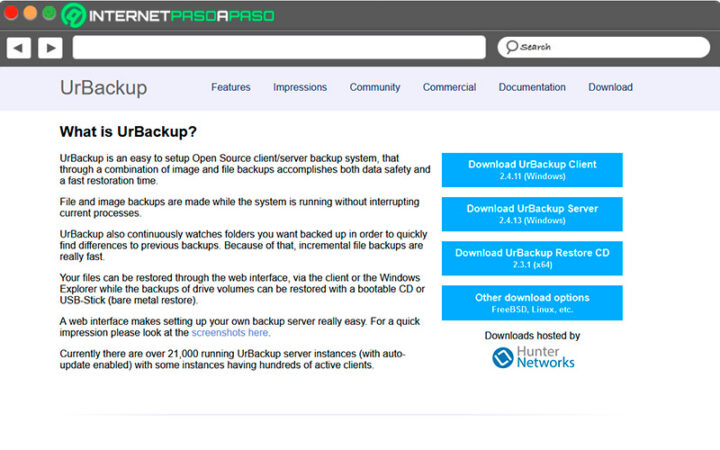
Task: Click the yellow minimize window dot
Action: pyautogui.click(x=30, y=14)
